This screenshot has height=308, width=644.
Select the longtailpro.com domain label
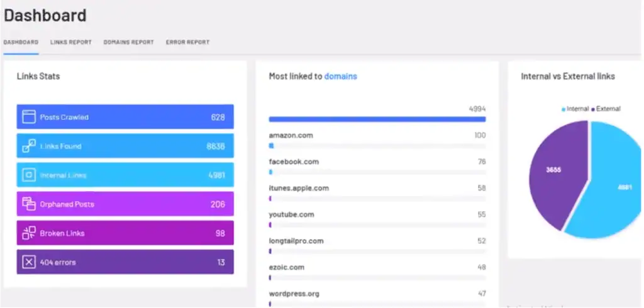click(296, 241)
